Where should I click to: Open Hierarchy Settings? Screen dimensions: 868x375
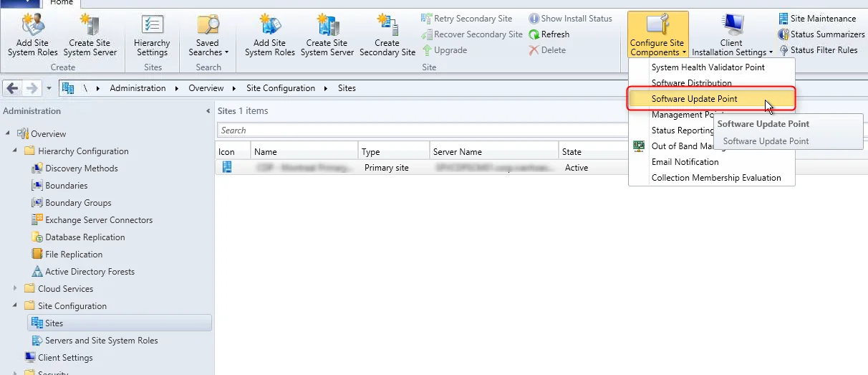tap(152, 34)
